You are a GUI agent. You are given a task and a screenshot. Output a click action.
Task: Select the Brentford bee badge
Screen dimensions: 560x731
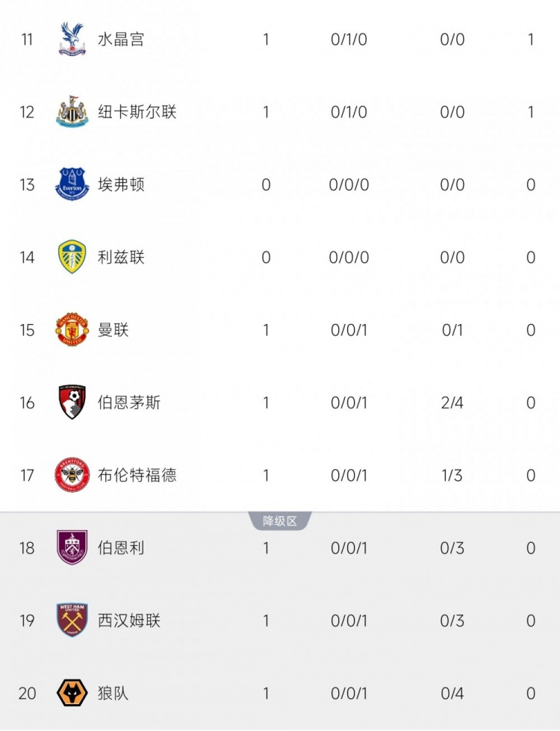click(72, 475)
